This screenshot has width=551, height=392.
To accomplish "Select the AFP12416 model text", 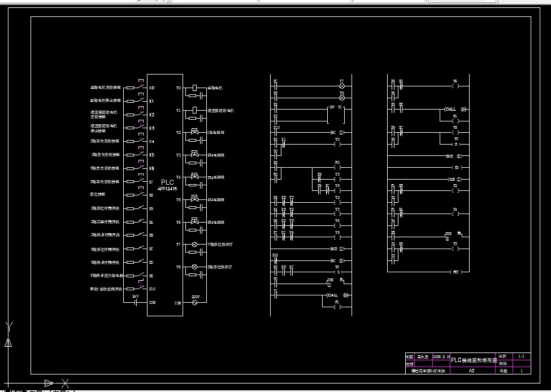I will click(167, 189).
